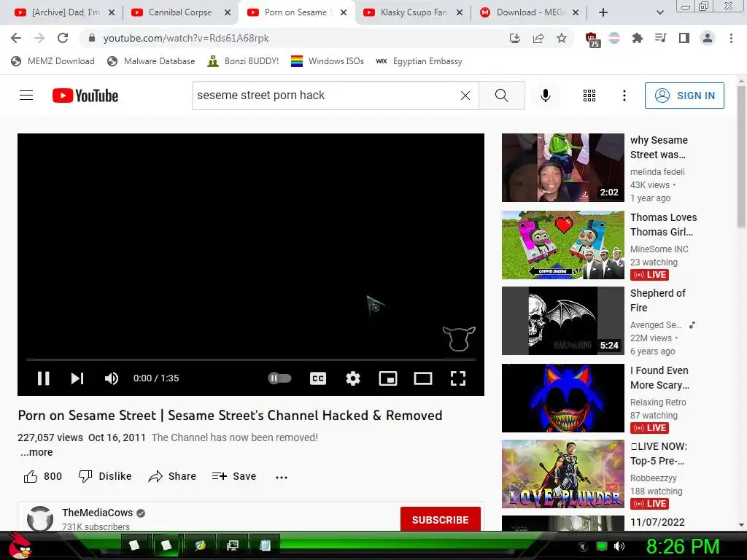Enter full screen mode
This screenshot has width=747, height=560.
point(458,378)
